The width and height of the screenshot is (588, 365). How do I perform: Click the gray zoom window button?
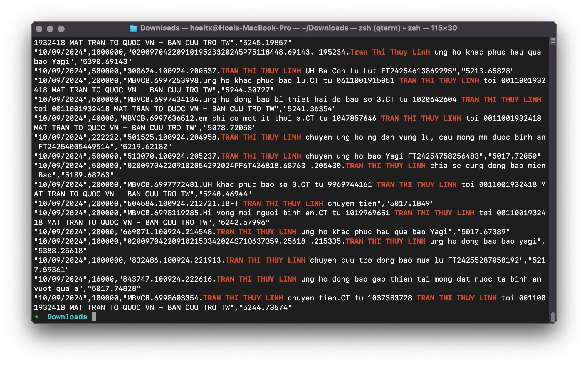(x=61, y=29)
